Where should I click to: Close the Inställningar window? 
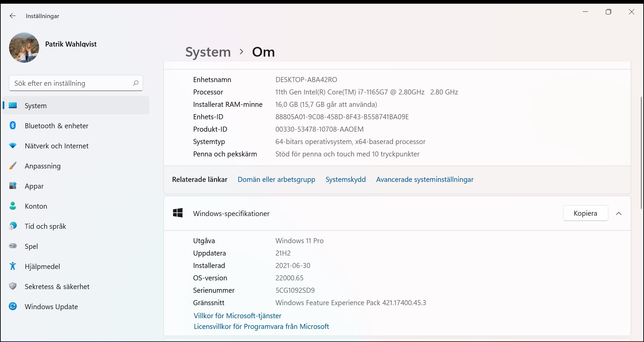point(632,12)
